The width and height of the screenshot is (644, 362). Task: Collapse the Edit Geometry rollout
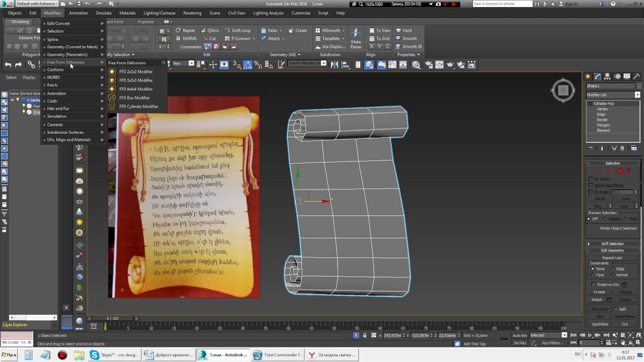pyautogui.click(x=613, y=250)
